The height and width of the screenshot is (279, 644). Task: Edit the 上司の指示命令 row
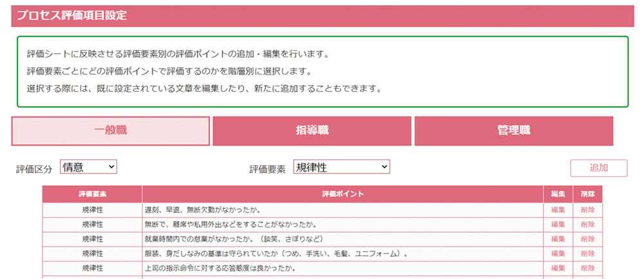point(558,267)
